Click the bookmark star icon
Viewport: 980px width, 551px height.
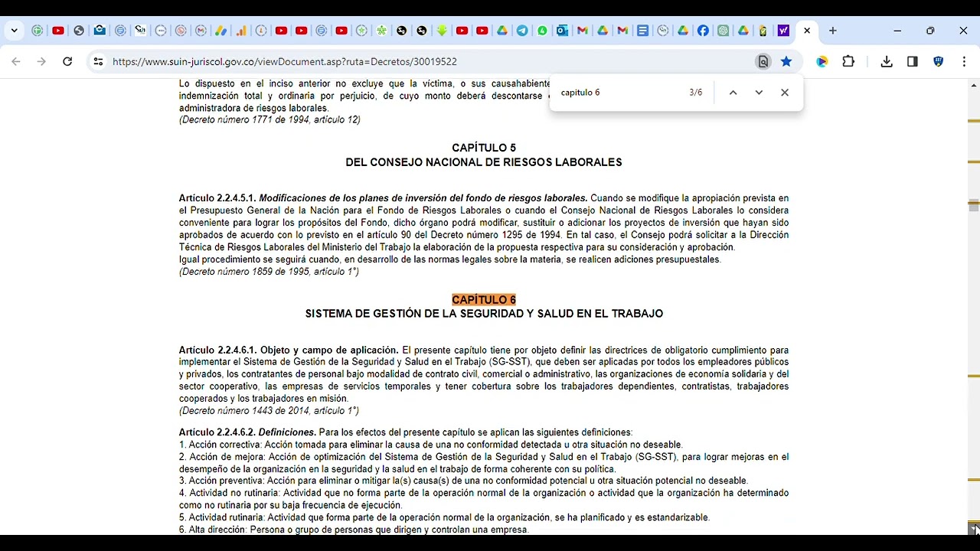[x=786, y=61]
